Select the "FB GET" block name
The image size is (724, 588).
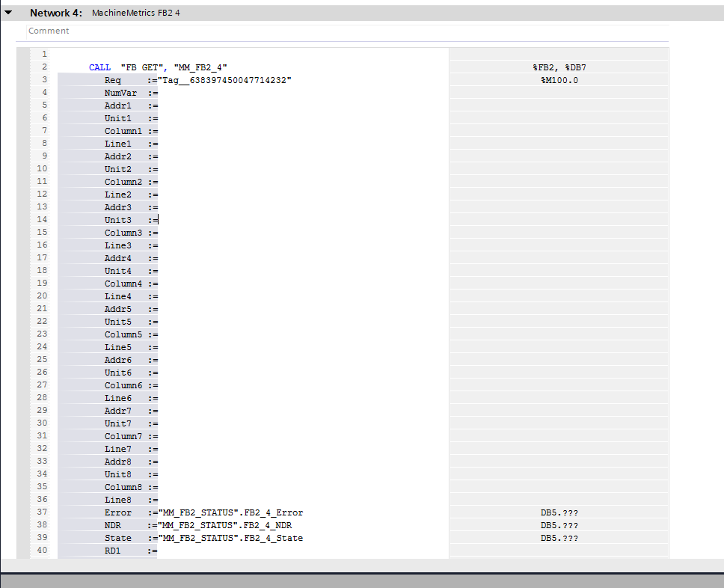tap(142, 67)
